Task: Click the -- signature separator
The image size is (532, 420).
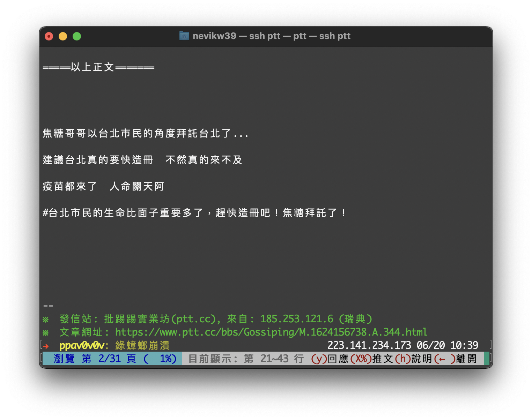Action: pyautogui.click(x=48, y=306)
